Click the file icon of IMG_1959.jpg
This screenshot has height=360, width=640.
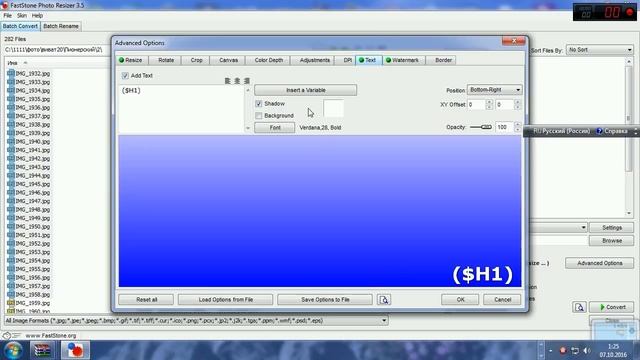click(11, 303)
